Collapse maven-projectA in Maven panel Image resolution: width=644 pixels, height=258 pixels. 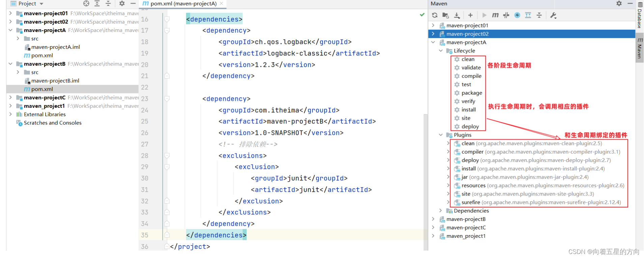click(x=433, y=42)
